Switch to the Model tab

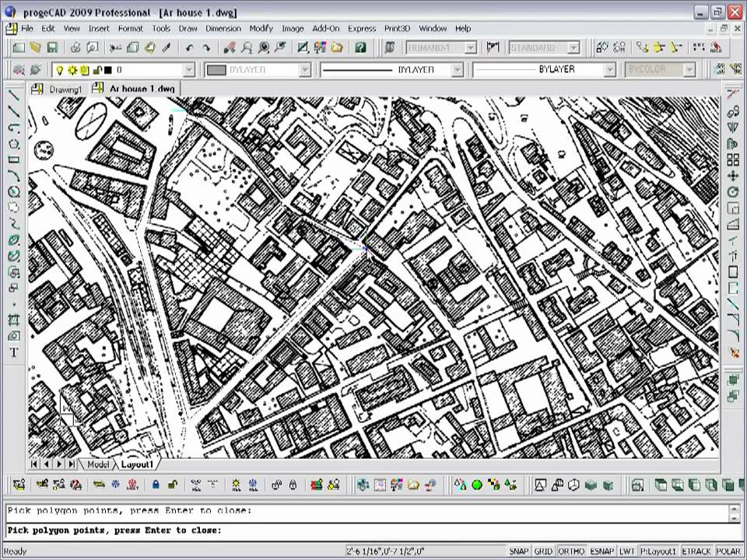[98, 464]
